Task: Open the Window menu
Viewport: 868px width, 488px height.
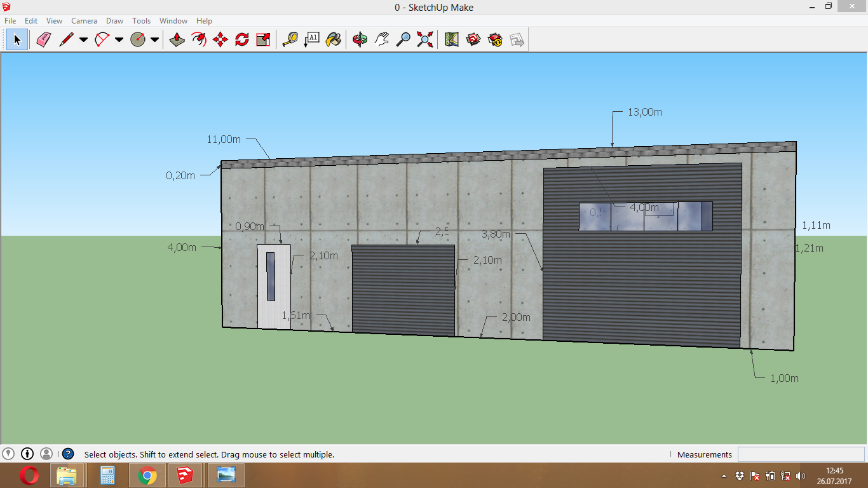Action: pos(173,21)
